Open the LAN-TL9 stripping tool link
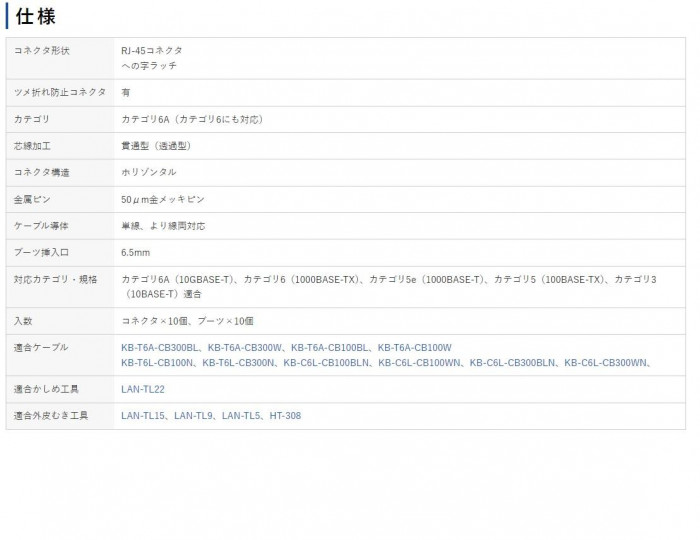 [x=193, y=415]
